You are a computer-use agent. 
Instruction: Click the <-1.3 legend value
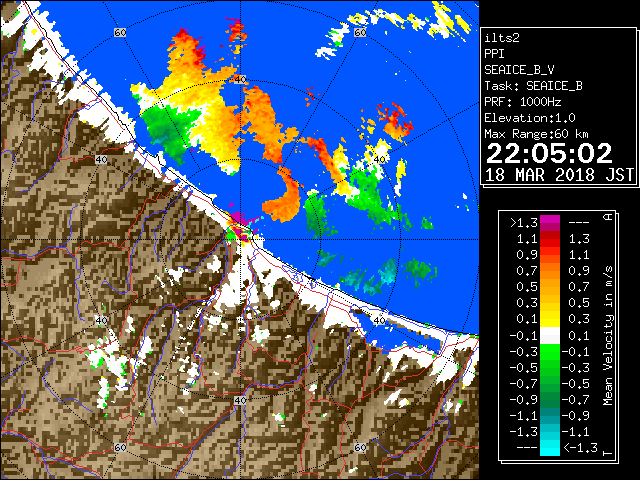(580, 448)
